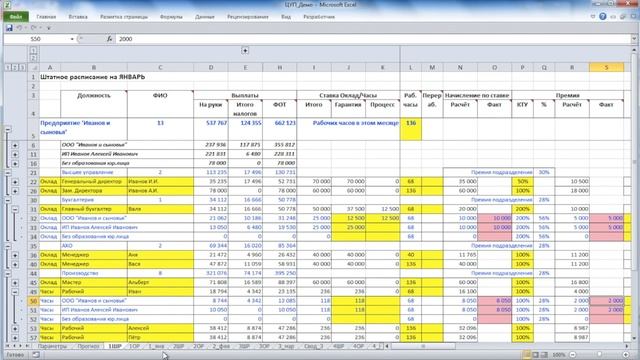Select row 50 header

coord(33,301)
